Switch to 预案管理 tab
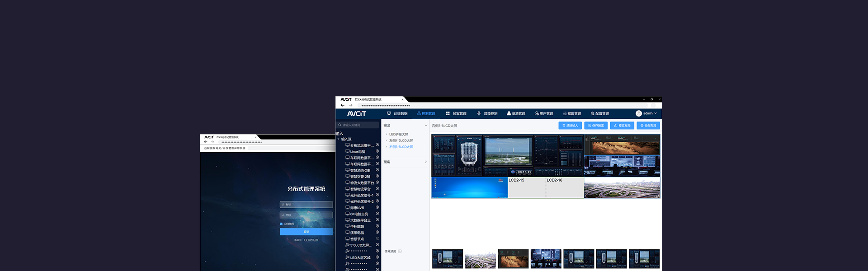Viewport: 868px width, 271px height. coord(456,114)
